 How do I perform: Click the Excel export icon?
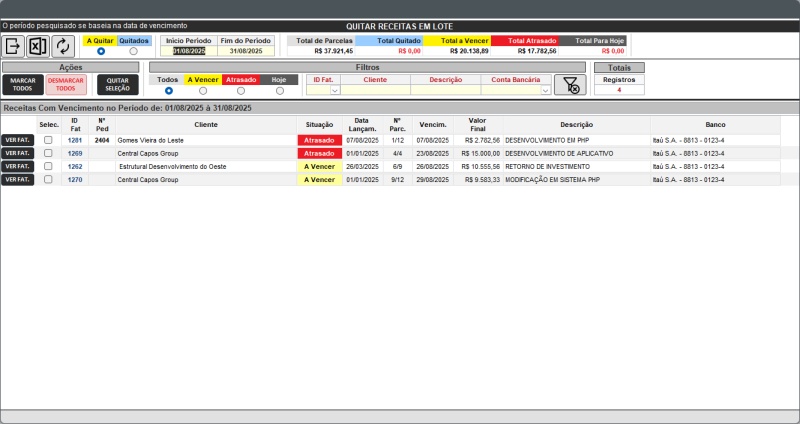(x=38, y=46)
